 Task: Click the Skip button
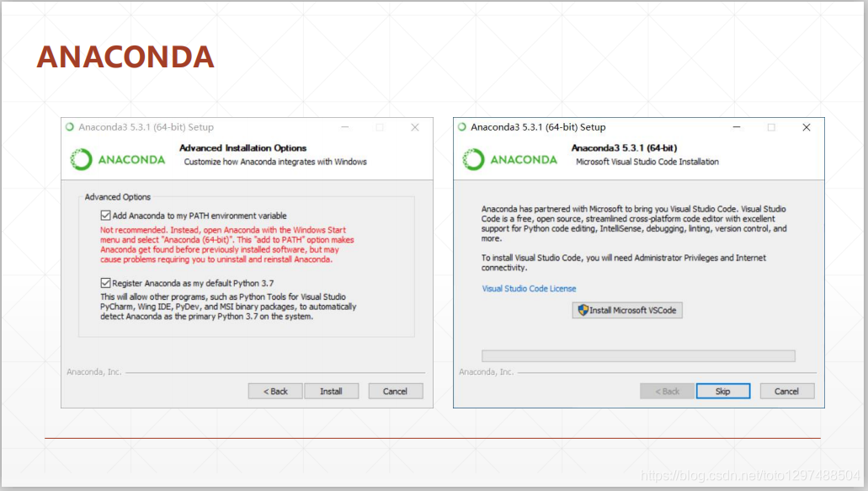pyautogui.click(x=723, y=392)
